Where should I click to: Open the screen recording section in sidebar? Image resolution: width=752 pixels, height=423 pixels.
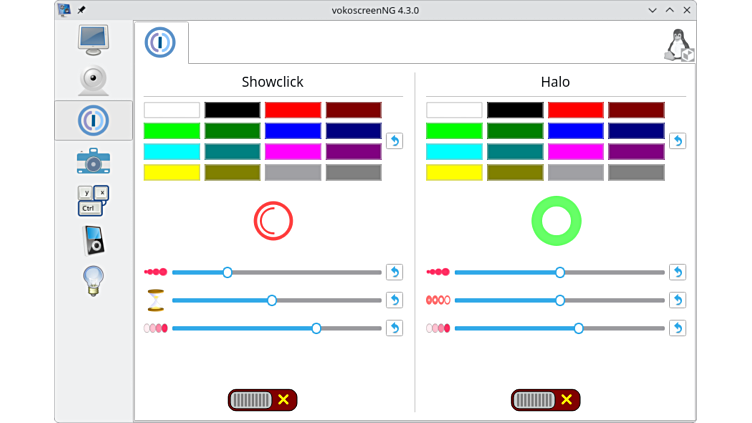(93, 40)
